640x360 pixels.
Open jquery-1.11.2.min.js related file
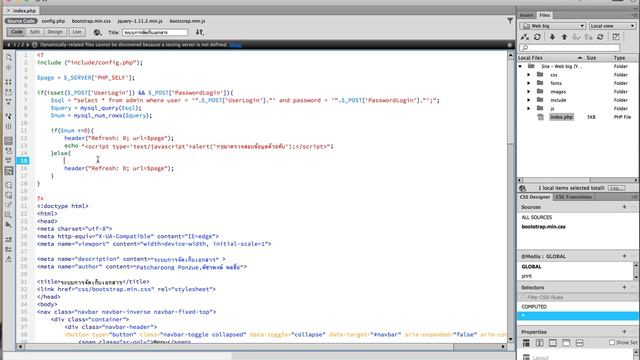tap(140, 21)
